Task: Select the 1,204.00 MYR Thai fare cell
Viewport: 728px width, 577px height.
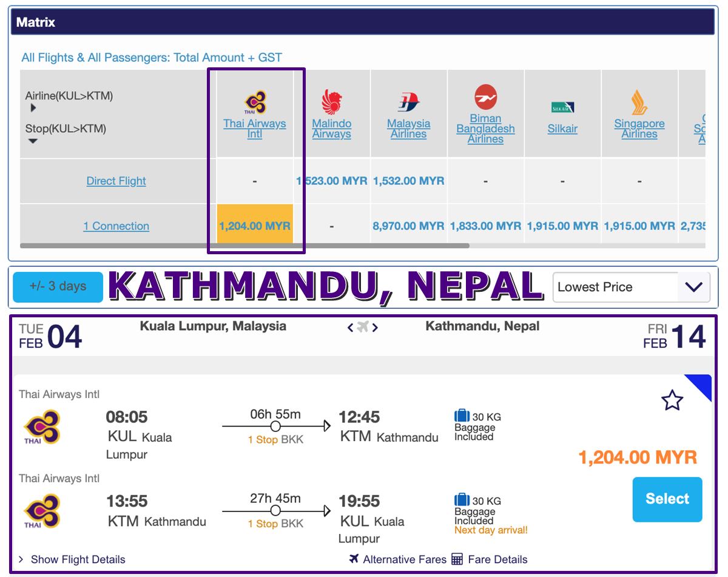Action: click(x=255, y=224)
